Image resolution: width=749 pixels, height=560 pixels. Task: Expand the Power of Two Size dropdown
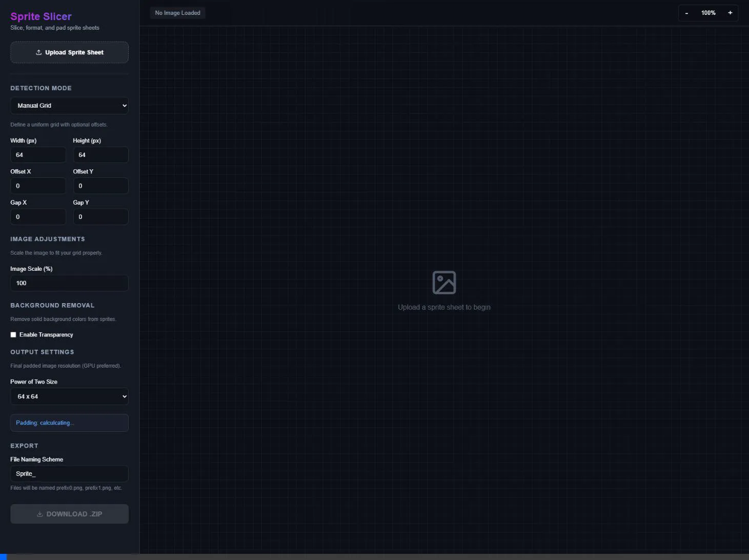[x=69, y=396]
